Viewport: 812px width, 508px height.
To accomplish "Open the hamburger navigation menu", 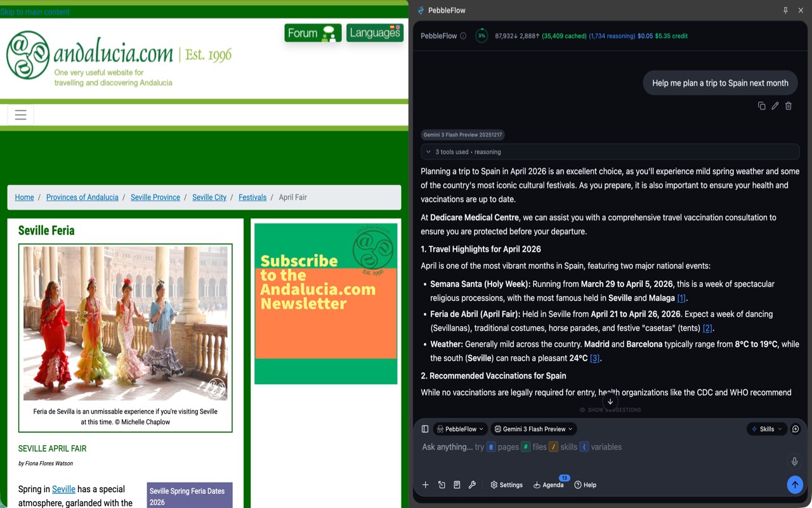I will (x=20, y=115).
